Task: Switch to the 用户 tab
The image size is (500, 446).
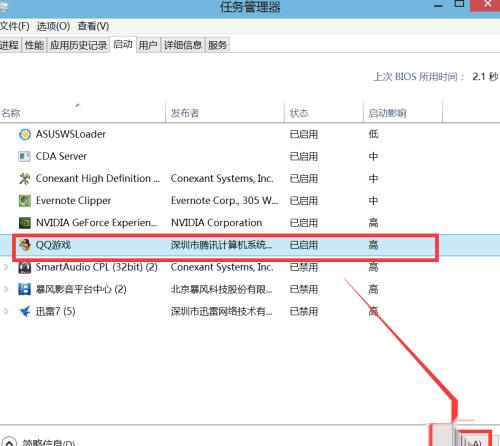Action: click(148, 45)
